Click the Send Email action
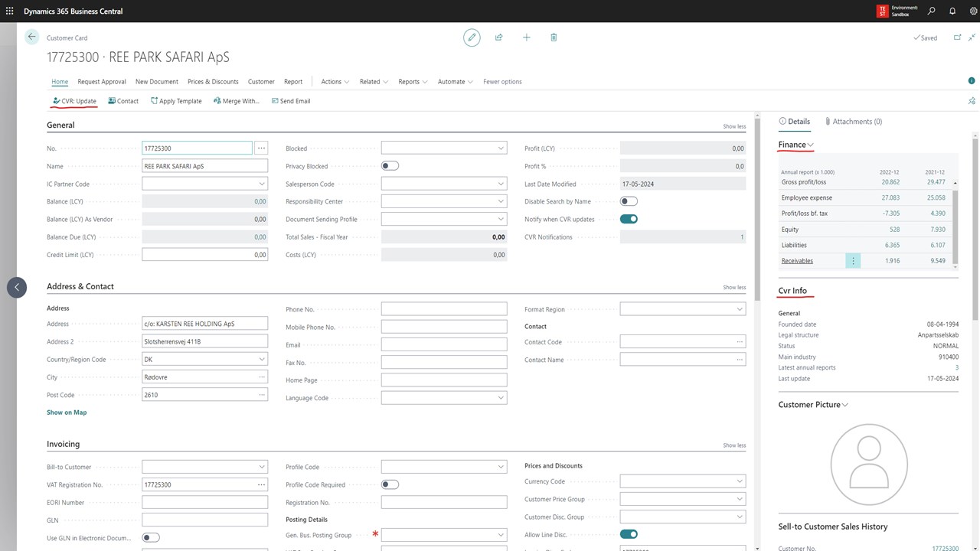The width and height of the screenshot is (980, 551). [291, 101]
